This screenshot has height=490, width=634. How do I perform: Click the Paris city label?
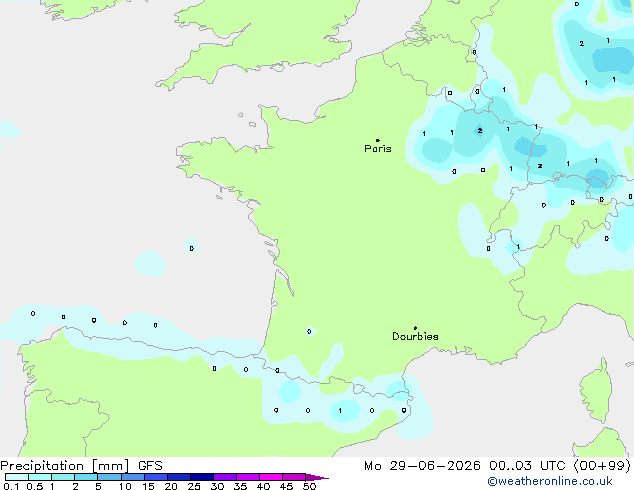[x=378, y=149]
